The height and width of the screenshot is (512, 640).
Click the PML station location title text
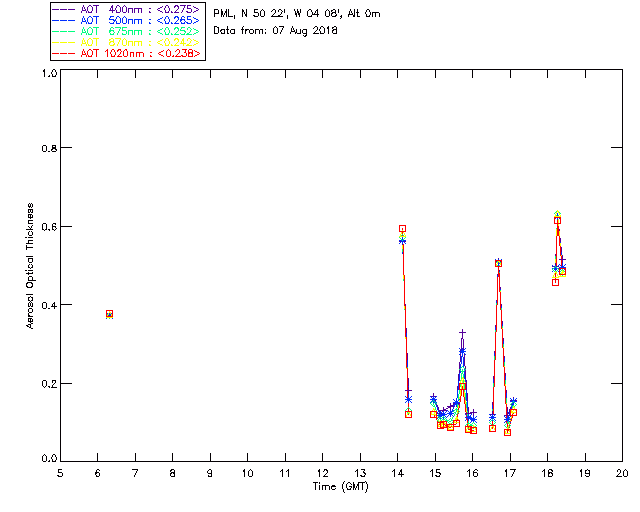[x=297, y=14]
